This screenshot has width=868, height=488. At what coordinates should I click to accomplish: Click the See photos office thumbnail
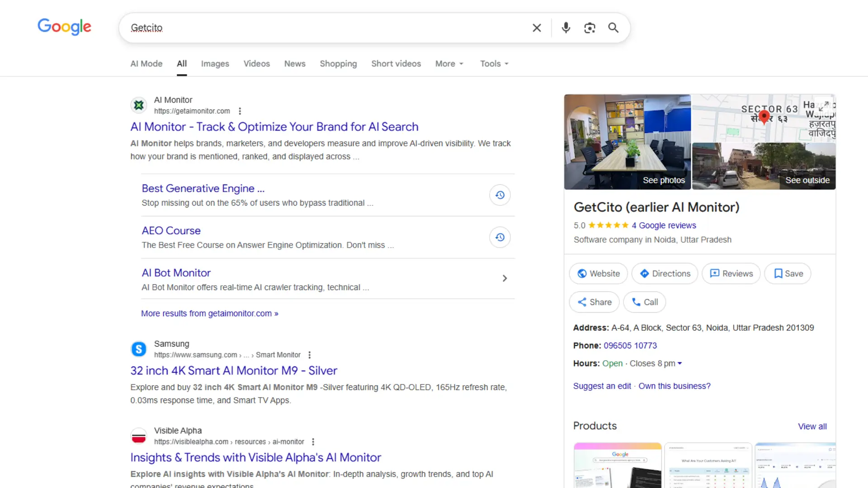[x=627, y=142]
